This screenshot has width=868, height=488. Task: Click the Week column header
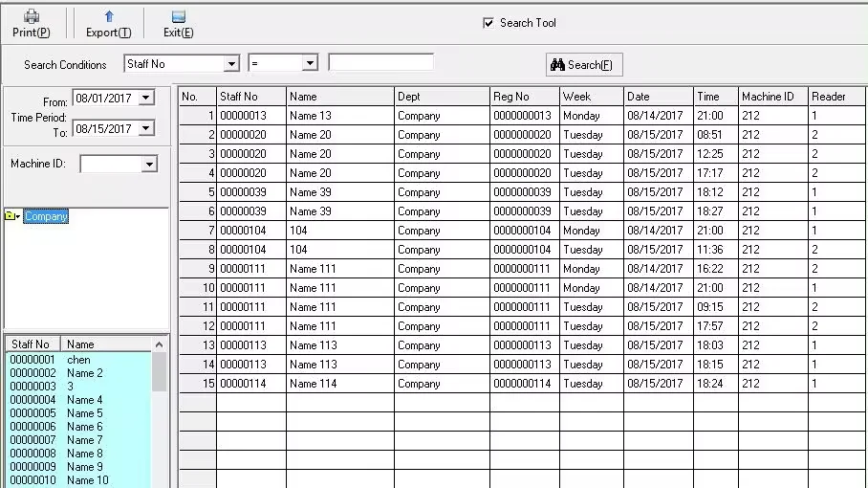pyautogui.click(x=592, y=97)
